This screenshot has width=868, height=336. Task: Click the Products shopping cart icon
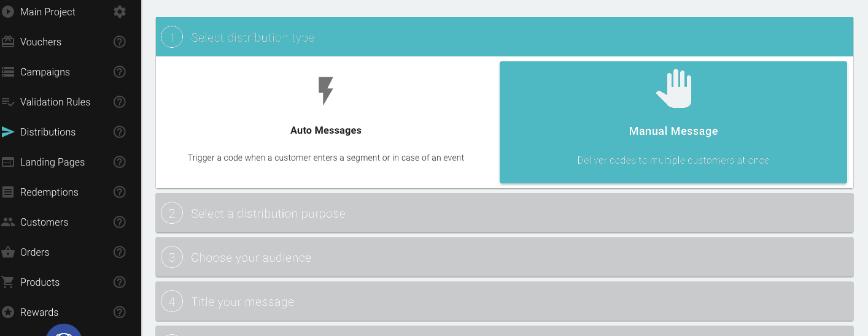click(8, 282)
